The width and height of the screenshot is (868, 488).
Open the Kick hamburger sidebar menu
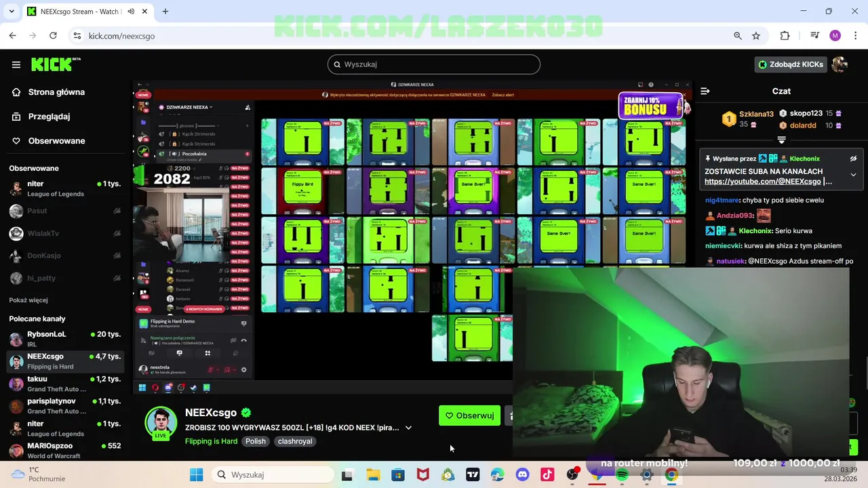coord(16,64)
